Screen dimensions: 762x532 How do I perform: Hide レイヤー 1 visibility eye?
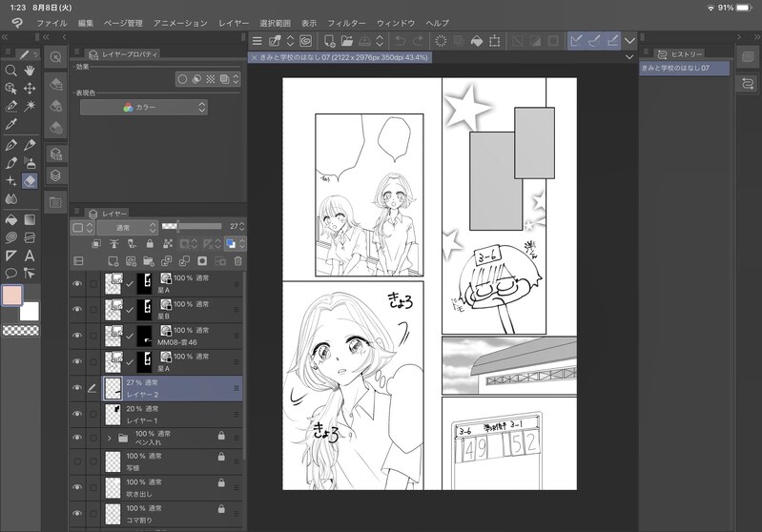tap(77, 414)
